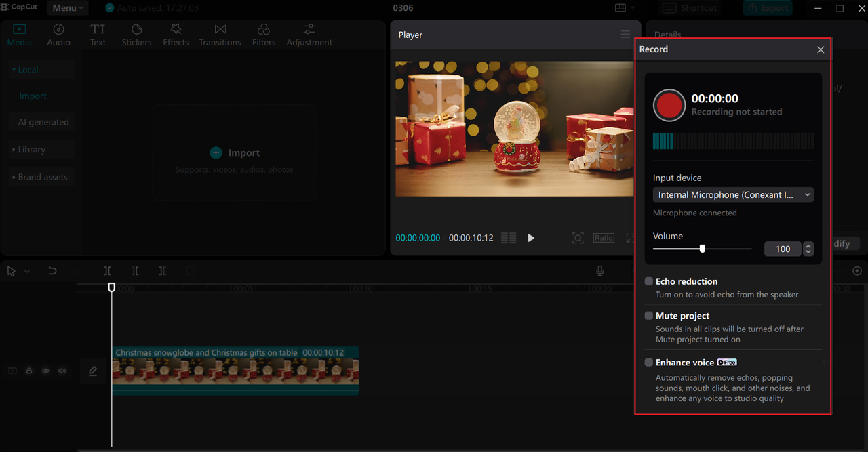868x452 pixels.
Task: Click the recording level meter
Action: 733,141
